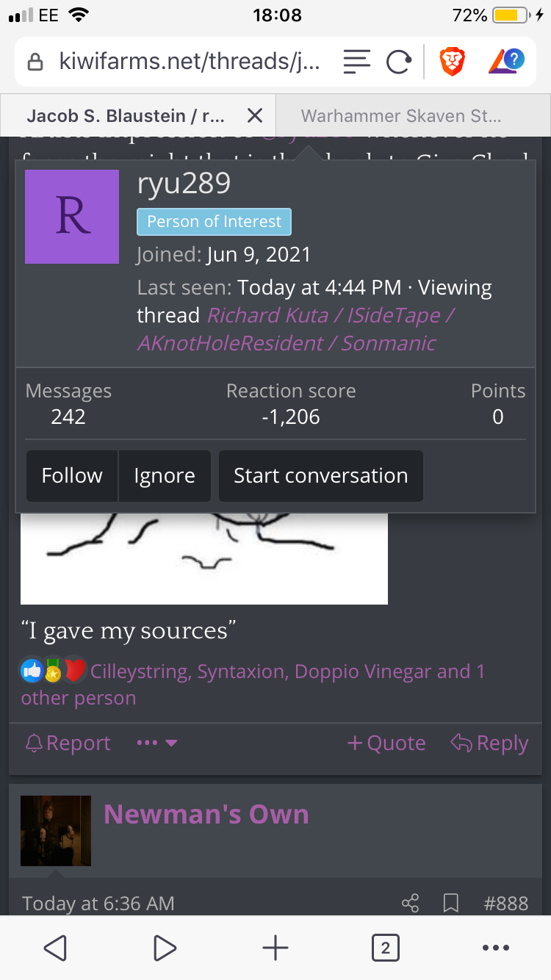Viewport: 551px width, 980px height.
Task: Open the tab switcher showing 2 tabs
Action: 386,948
